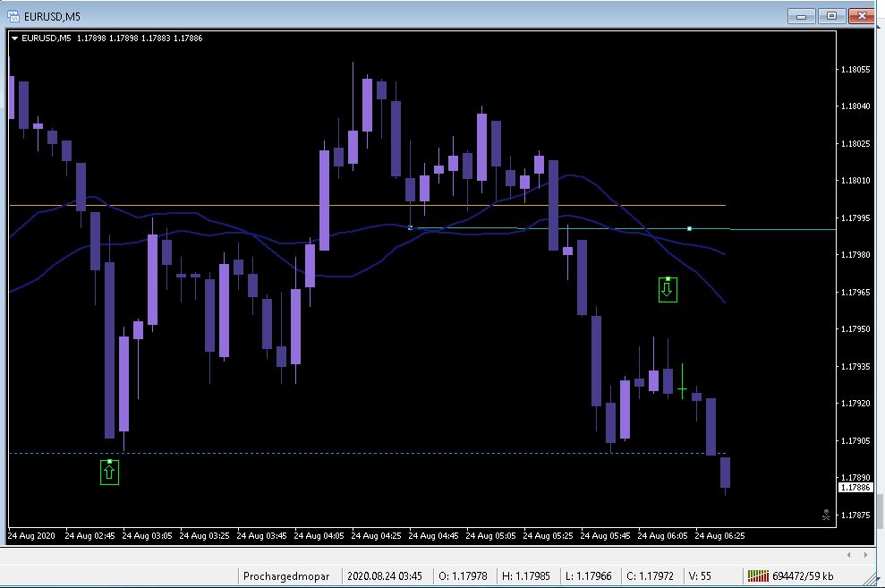This screenshot has width=885, height=588.
Task: Click the 1.17935 price axis label
Action: (855, 367)
